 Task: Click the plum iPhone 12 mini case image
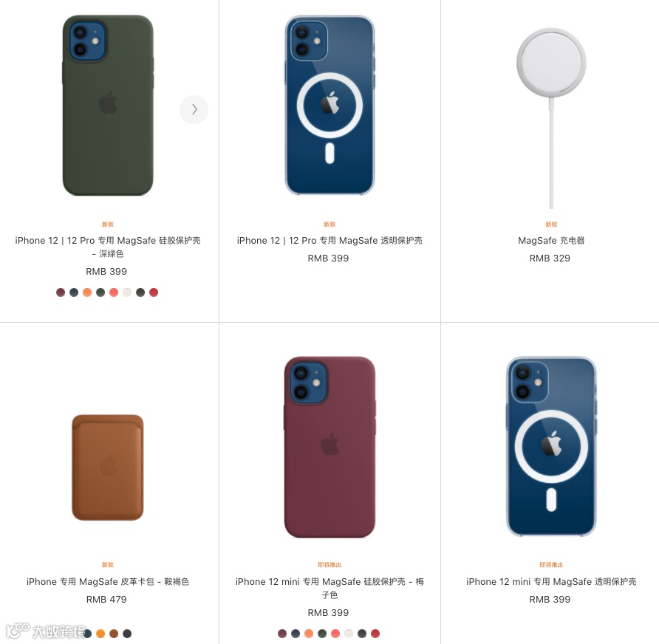pos(329,448)
